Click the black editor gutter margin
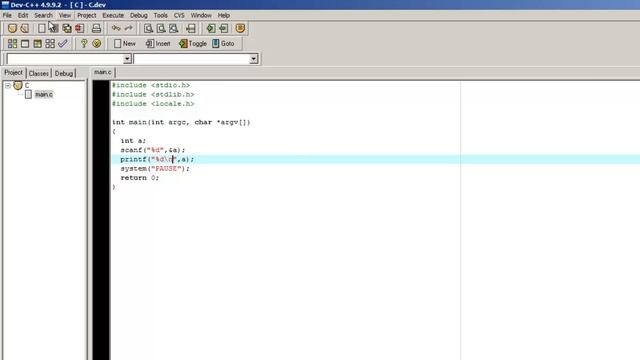The width and height of the screenshot is (640, 360). coord(101,220)
